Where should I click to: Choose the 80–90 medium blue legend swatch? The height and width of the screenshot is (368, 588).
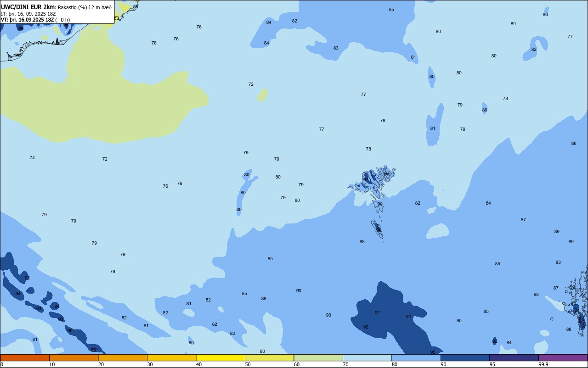coord(416,357)
